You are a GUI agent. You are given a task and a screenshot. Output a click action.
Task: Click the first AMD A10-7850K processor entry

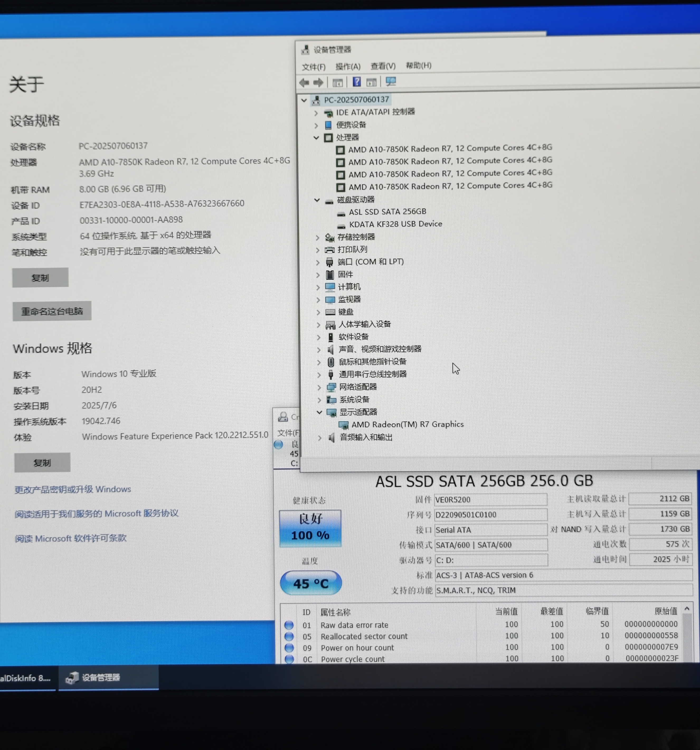[x=444, y=149]
